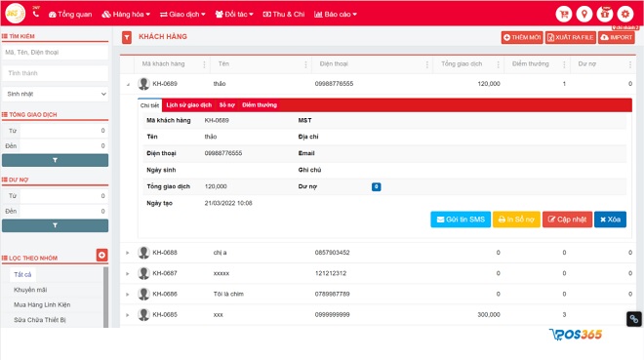Select Khuyến mãi group

coord(30,290)
